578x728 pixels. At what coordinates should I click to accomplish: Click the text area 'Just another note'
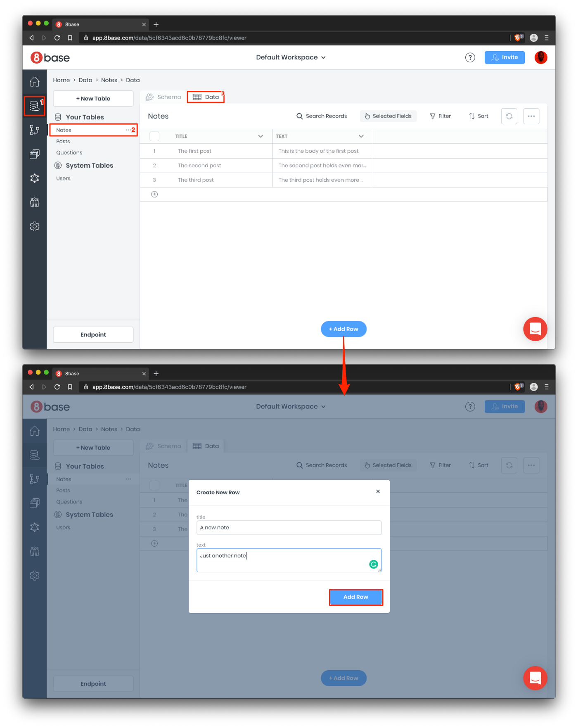point(289,560)
